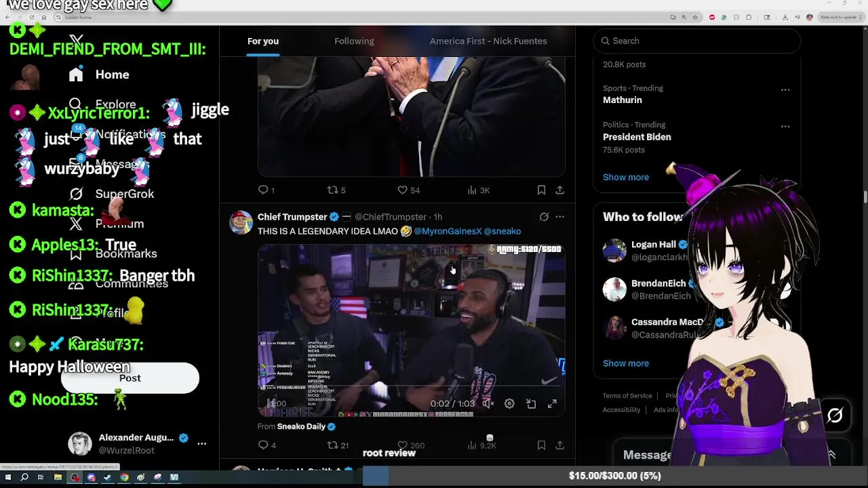Open the Accessibility footer link
868x488 pixels.
coord(621,410)
